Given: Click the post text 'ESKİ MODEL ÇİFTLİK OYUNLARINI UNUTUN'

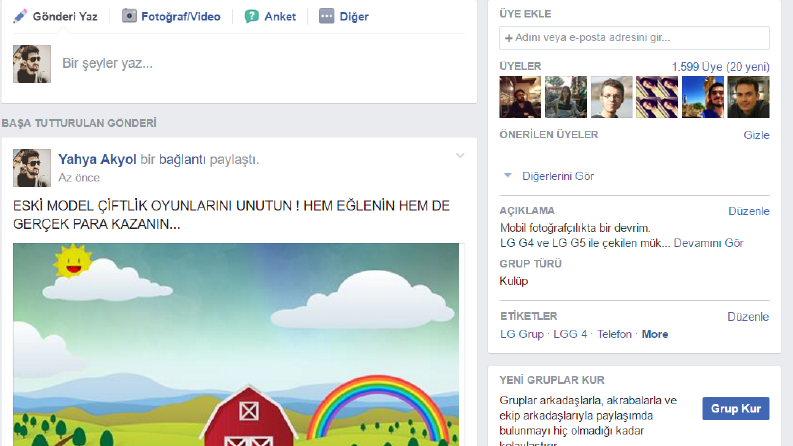Looking at the screenshot, I should (x=152, y=206).
